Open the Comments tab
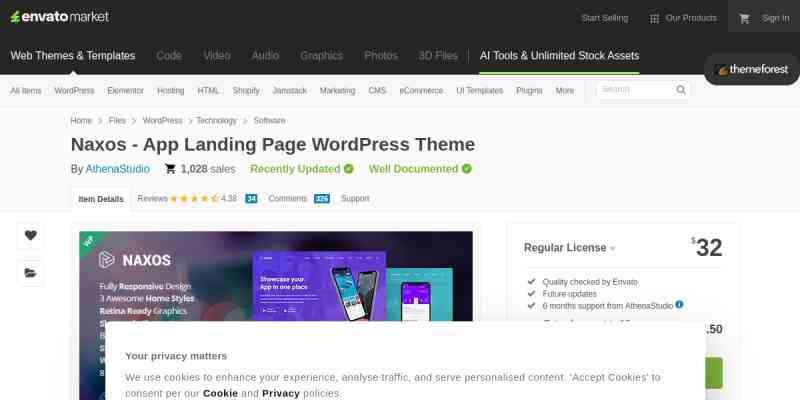This screenshot has height=400, width=800. (288, 199)
